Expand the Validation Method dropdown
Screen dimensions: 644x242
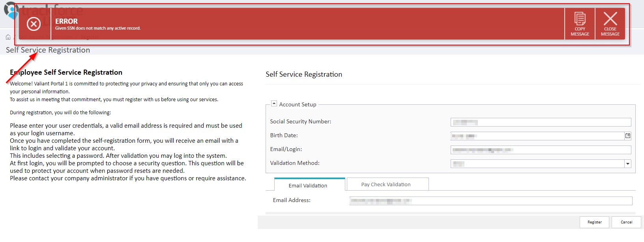(x=627, y=164)
